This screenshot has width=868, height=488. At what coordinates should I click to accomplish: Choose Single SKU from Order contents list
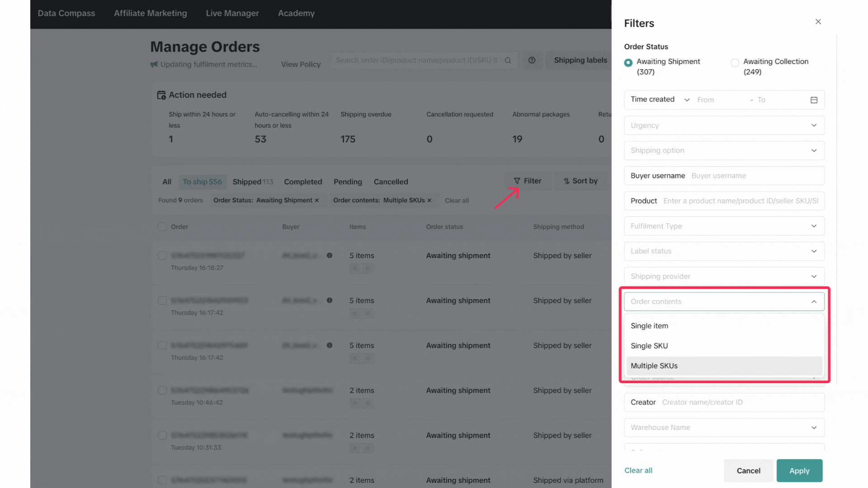(x=649, y=346)
